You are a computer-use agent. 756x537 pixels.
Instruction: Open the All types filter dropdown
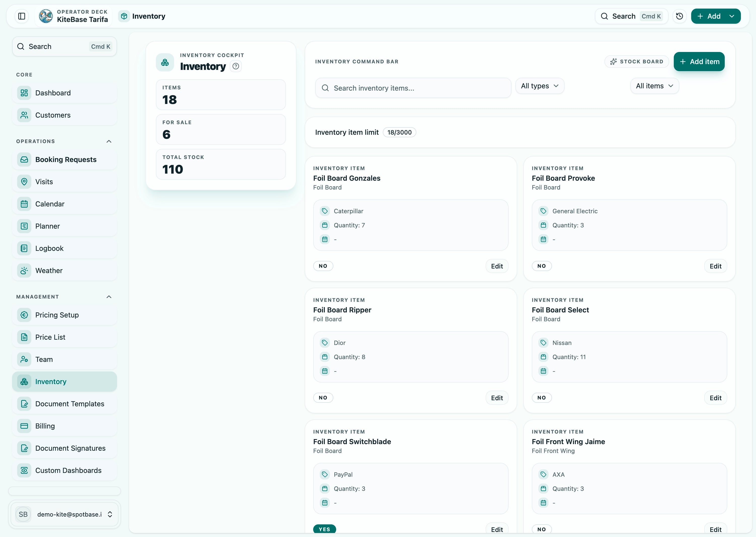point(540,86)
